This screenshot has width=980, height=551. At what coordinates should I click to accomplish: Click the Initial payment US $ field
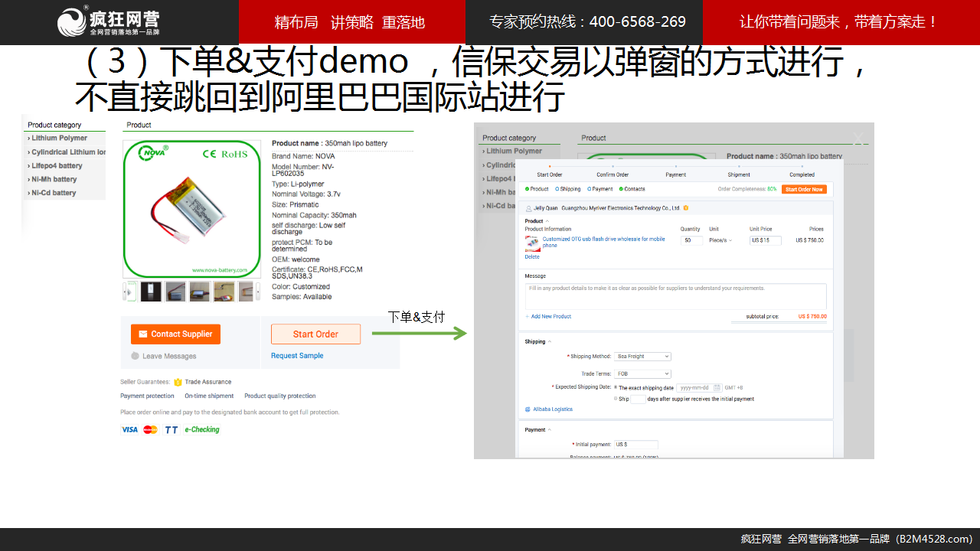point(635,445)
